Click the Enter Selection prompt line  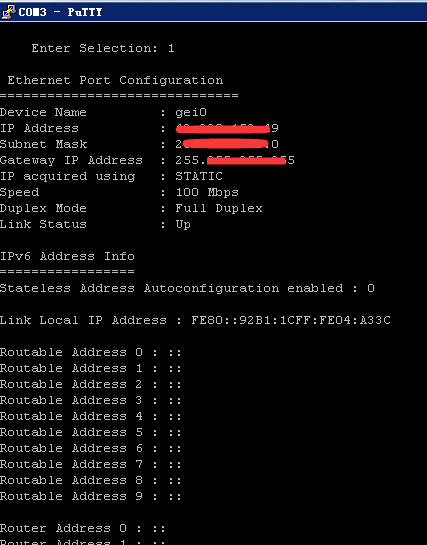[103, 48]
